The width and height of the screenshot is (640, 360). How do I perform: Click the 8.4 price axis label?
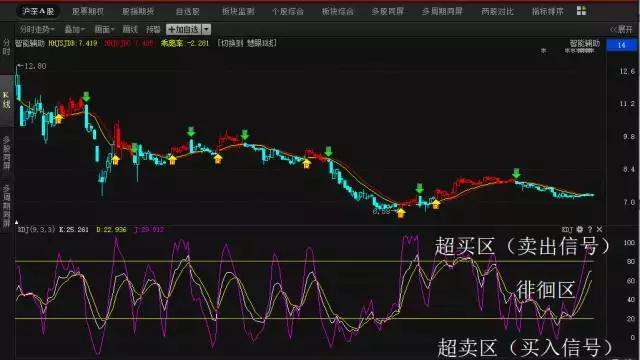629,169
